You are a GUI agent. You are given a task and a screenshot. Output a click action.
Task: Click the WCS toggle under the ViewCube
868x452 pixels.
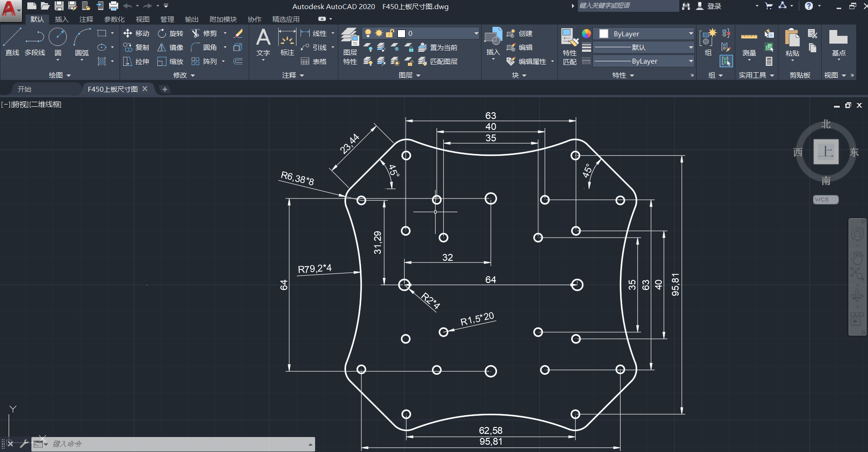tap(826, 199)
